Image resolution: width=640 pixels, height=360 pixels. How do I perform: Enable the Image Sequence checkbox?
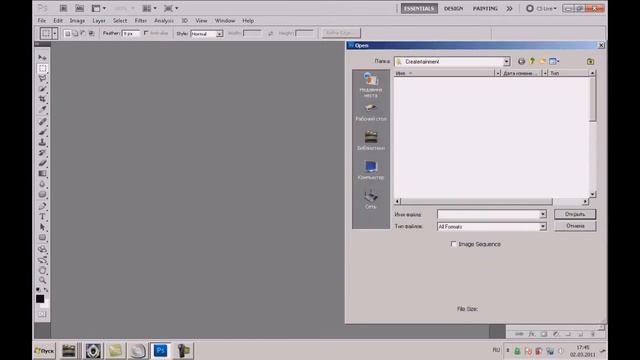point(453,244)
